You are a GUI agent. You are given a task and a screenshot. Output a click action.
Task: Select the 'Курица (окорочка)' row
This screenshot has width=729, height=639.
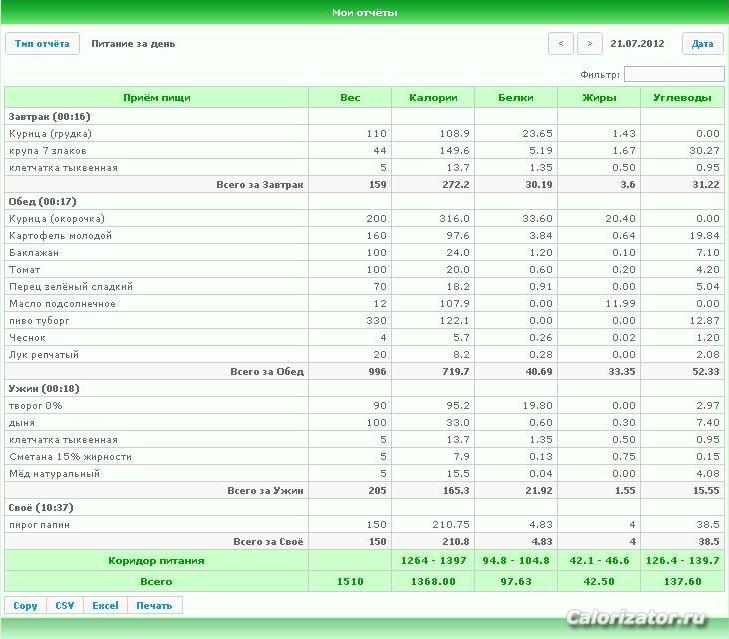coord(364,219)
